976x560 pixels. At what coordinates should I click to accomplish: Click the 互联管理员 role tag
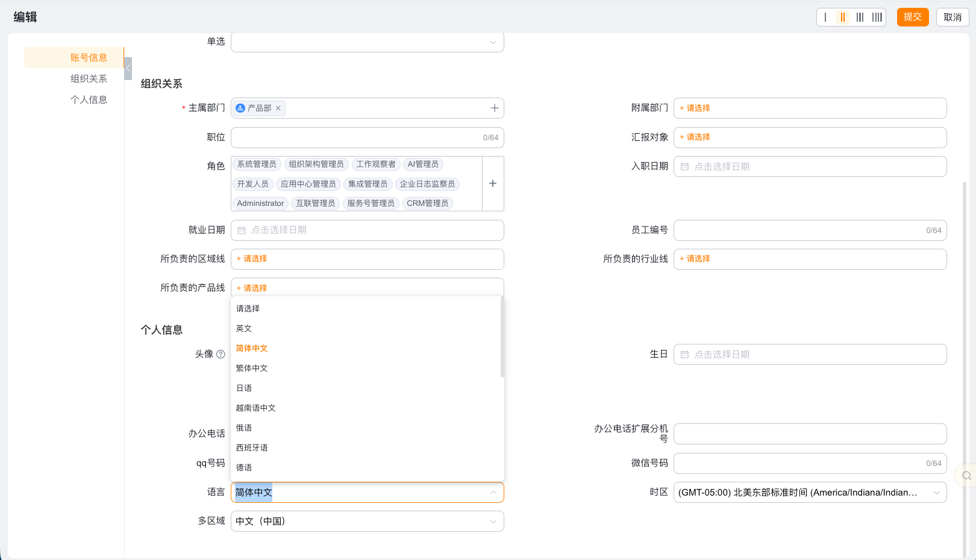click(x=316, y=204)
